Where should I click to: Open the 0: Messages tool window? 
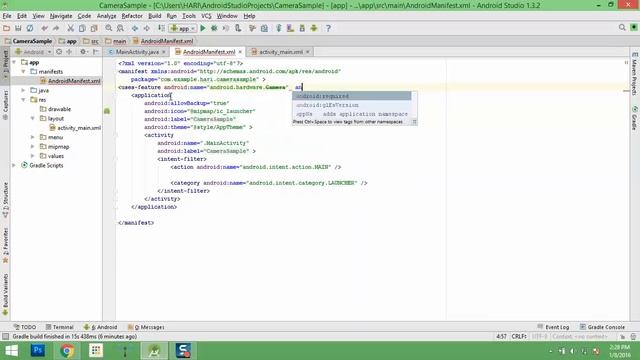click(146, 327)
